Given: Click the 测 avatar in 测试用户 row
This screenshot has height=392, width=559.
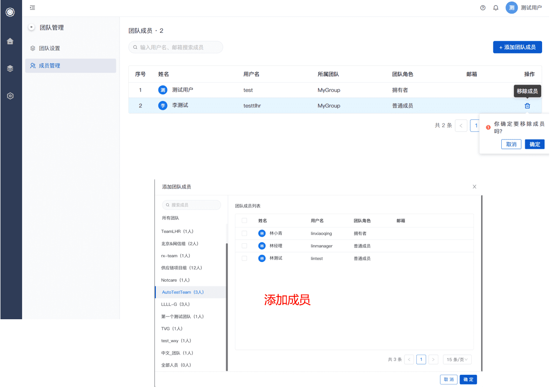Looking at the screenshot, I should pyautogui.click(x=162, y=90).
